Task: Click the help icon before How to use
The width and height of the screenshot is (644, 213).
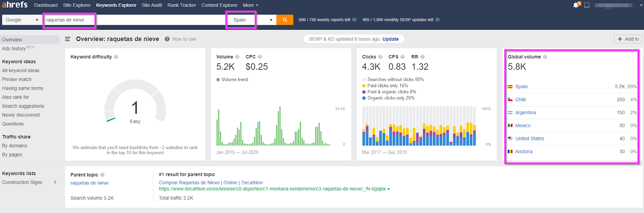Action: pyautogui.click(x=167, y=39)
